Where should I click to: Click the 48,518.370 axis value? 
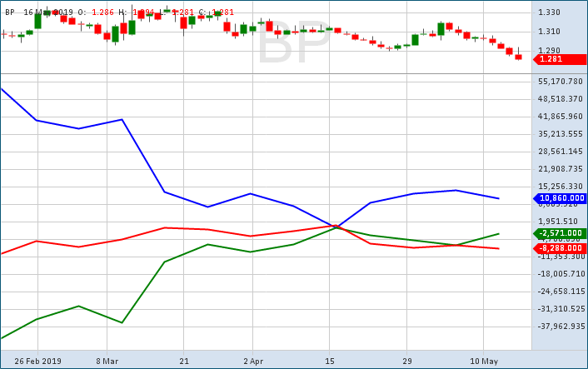pyautogui.click(x=561, y=99)
